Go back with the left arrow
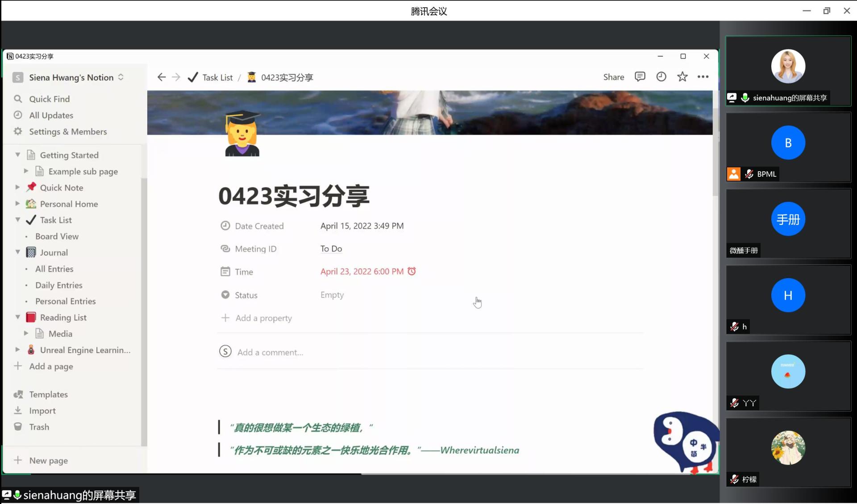The width and height of the screenshot is (857, 504). 161,77
